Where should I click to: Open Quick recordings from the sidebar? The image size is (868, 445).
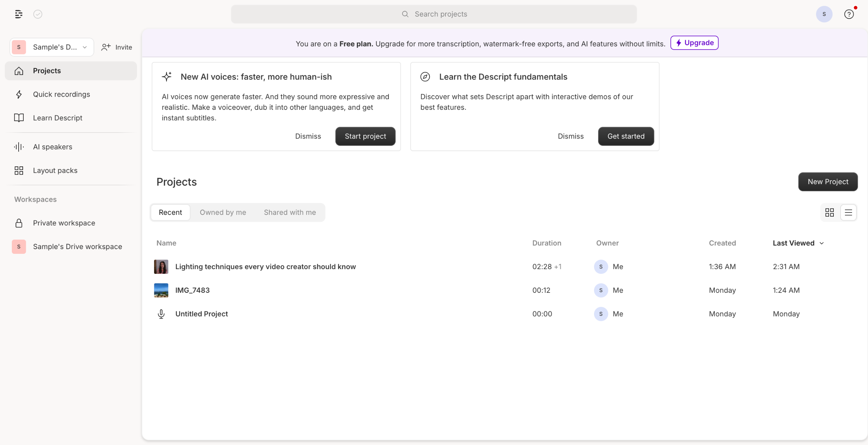(61, 94)
